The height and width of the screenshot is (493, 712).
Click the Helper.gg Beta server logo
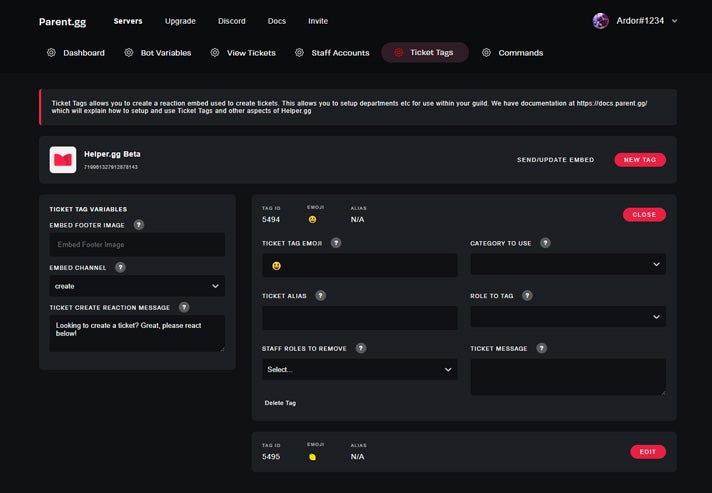pyautogui.click(x=63, y=160)
